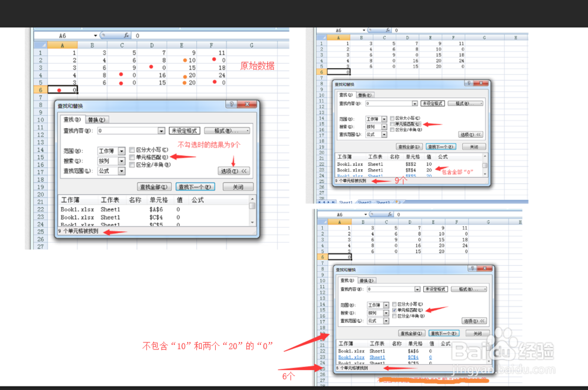Image resolution: width=588 pixels, height=390 pixels.
Task: Toggle 区分全/半角 in bottom-right dialog
Action: coord(395,316)
